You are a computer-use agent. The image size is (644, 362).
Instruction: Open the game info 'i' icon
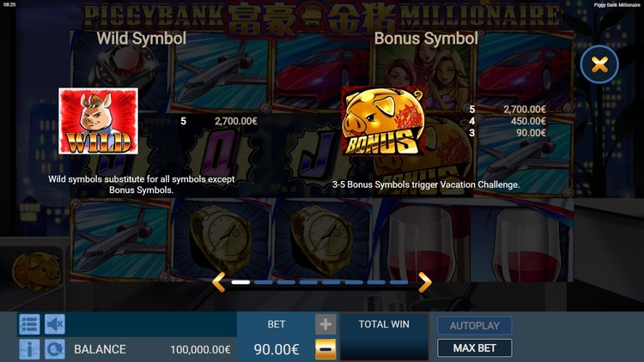tap(29, 349)
